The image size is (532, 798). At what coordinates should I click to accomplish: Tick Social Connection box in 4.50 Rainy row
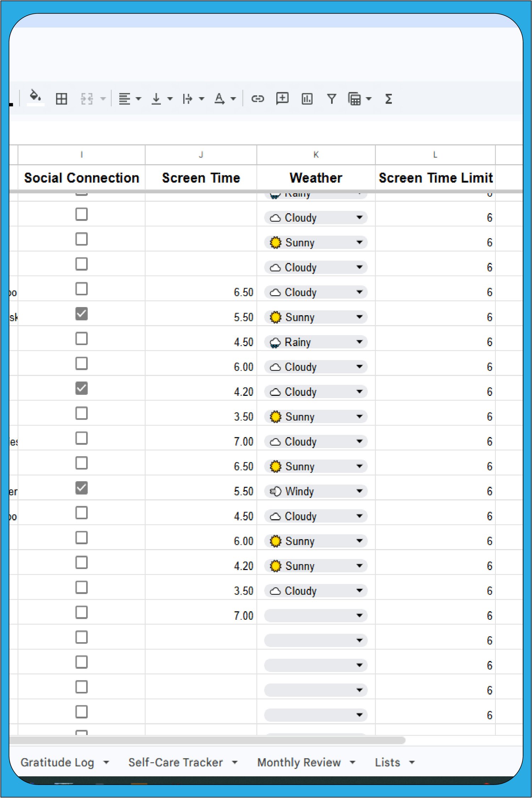[x=82, y=339]
